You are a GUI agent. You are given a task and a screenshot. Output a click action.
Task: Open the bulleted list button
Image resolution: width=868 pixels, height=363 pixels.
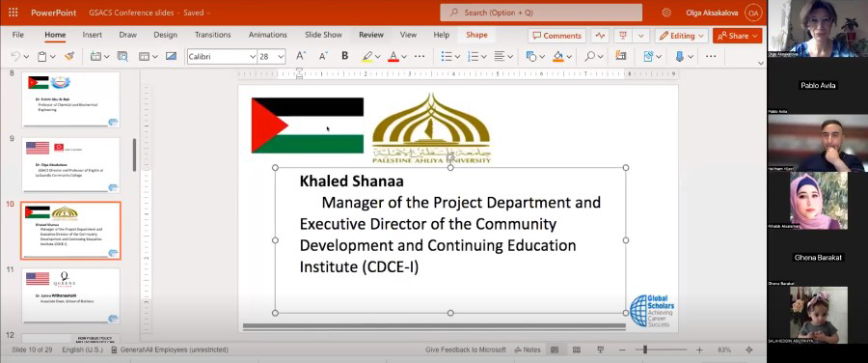click(447, 56)
